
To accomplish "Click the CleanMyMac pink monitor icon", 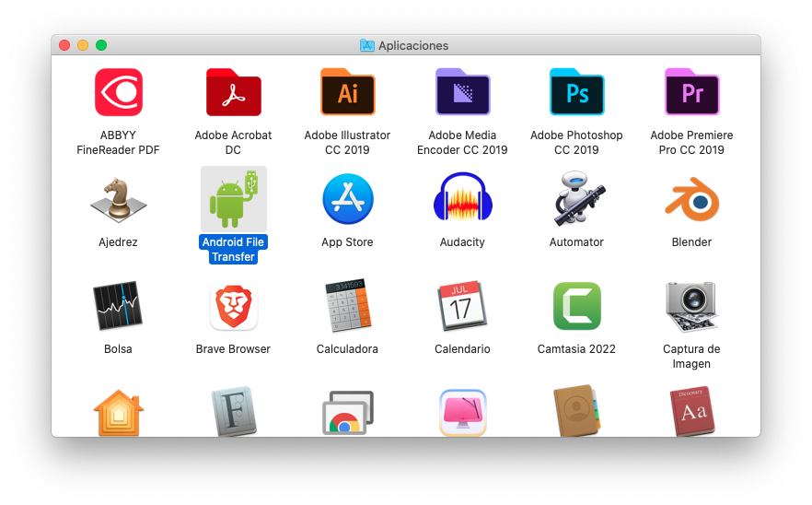I will (462, 413).
